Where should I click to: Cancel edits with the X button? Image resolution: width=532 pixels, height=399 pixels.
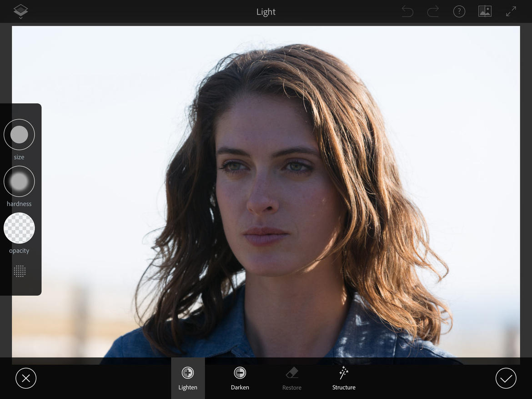coord(26,378)
